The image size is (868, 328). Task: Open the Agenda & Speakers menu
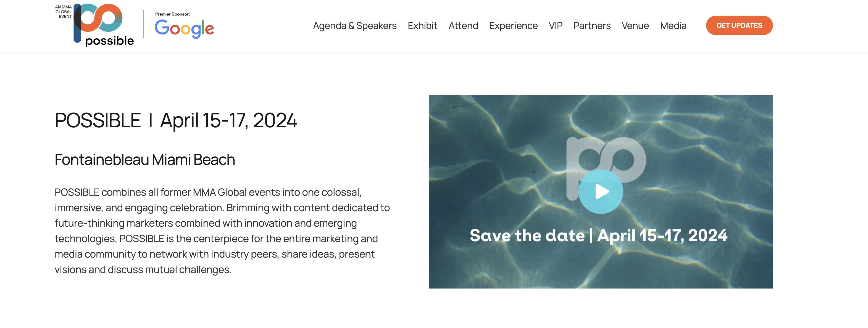coord(355,26)
